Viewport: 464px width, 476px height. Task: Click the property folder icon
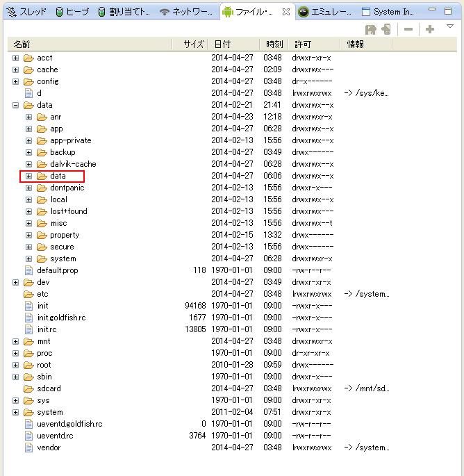pyautogui.click(x=42, y=236)
